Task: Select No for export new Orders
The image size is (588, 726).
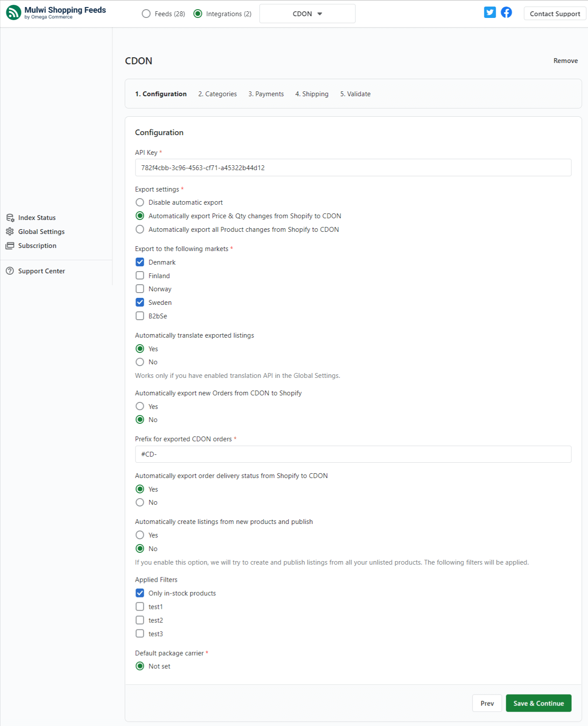Action: [140, 420]
